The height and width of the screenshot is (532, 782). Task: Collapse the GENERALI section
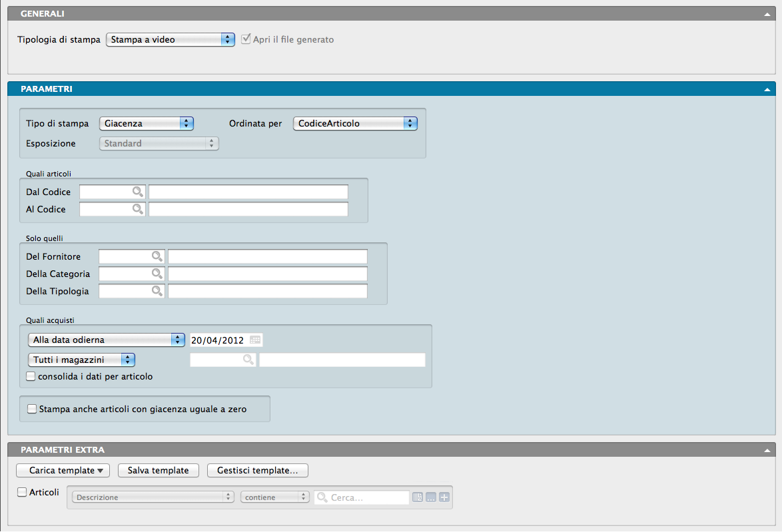point(767,14)
